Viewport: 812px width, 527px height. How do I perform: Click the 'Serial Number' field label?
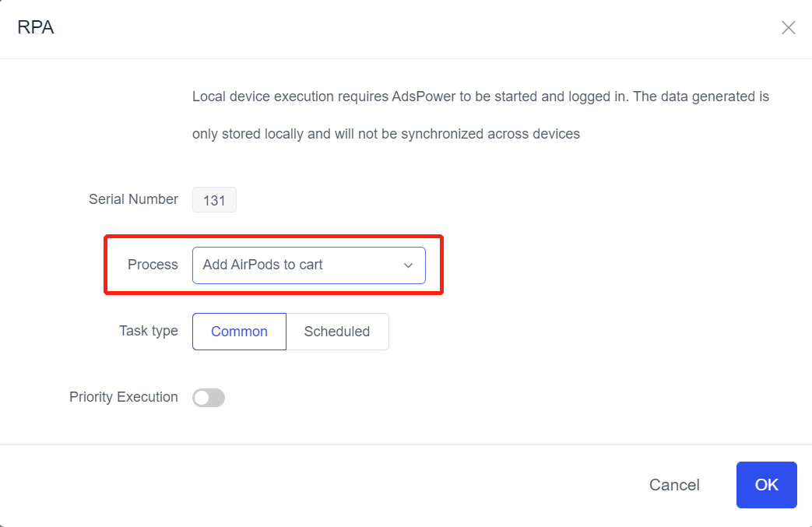point(133,199)
